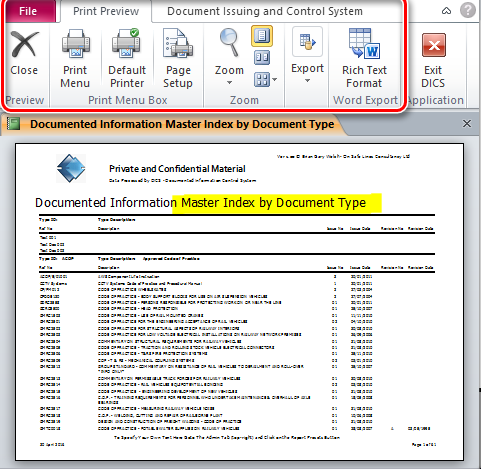Close the Documented Information Master Index tab
Image resolution: width=481 pixels, height=469 pixels.
click(x=467, y=124)
